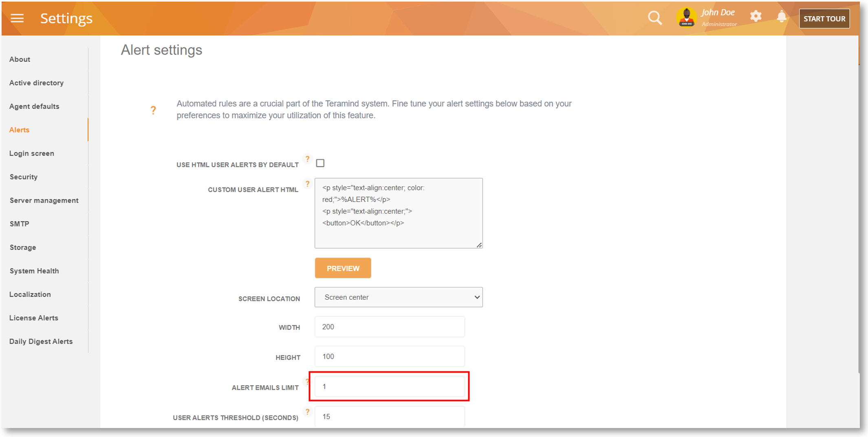Select Active directory in the sidebar
The height and width of the screenshot is (437, 868).
point(36,83)
